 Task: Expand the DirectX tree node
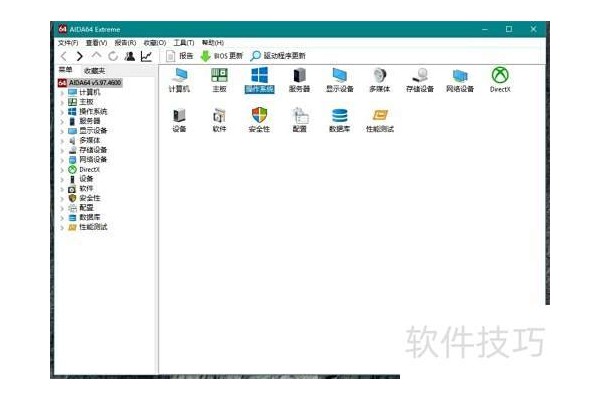[62, 170]
